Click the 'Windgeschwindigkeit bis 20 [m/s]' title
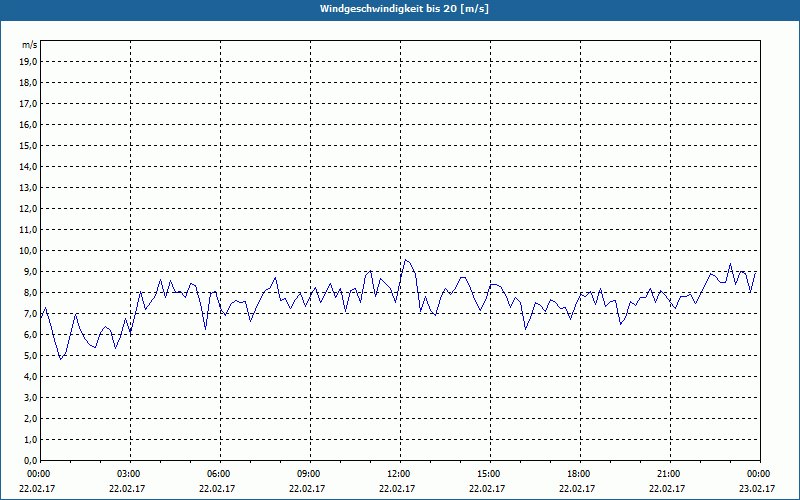Viewport: 800px width, 500px height. pyautogui.click(x=405, y=9)
